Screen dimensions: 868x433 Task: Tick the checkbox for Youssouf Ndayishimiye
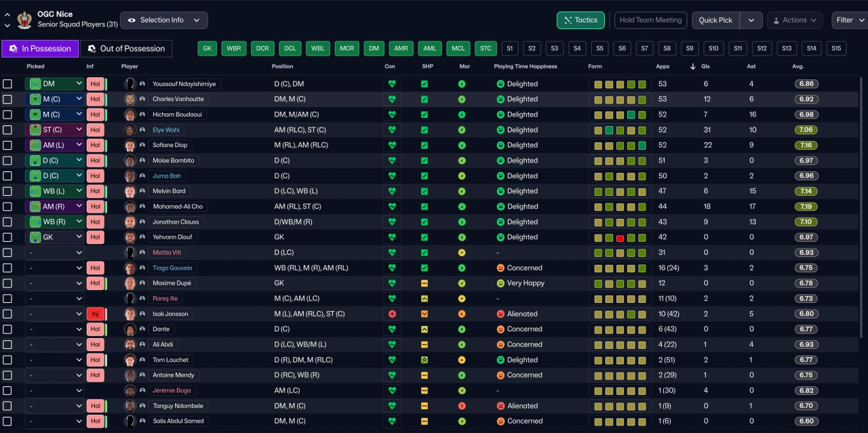7,84
